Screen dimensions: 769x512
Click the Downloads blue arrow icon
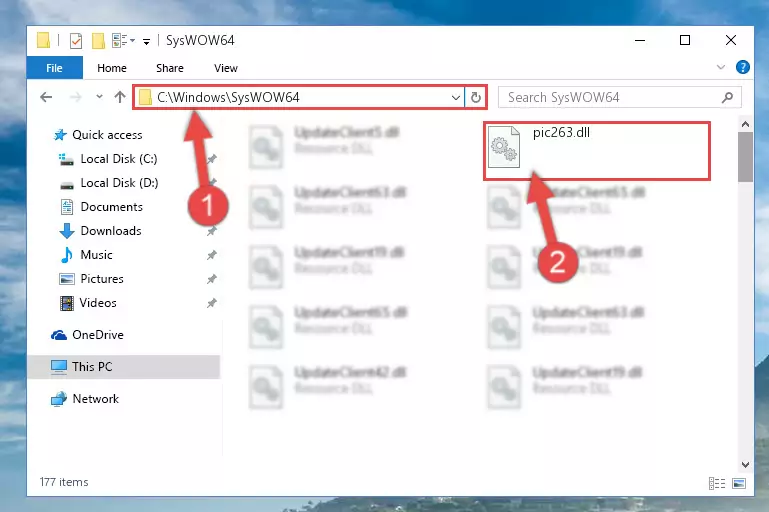click(x=67, y=231)
